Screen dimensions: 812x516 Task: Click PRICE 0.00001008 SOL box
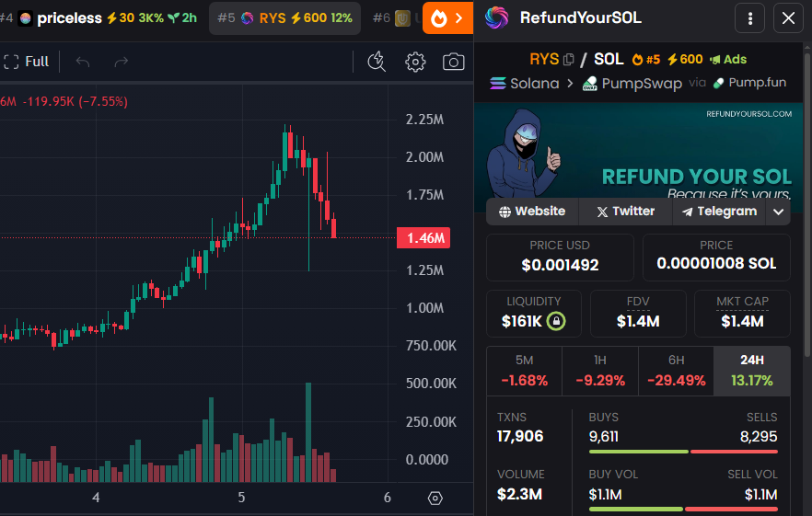716,258
